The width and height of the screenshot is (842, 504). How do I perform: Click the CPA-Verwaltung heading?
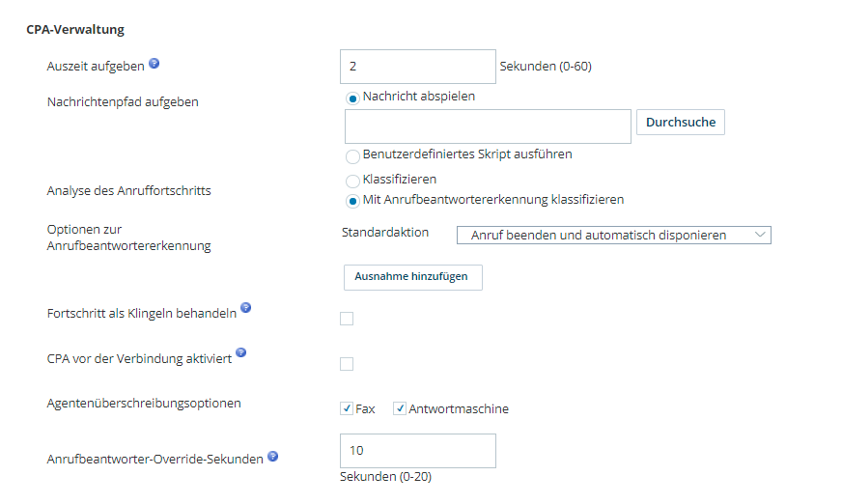pos(75,30)
